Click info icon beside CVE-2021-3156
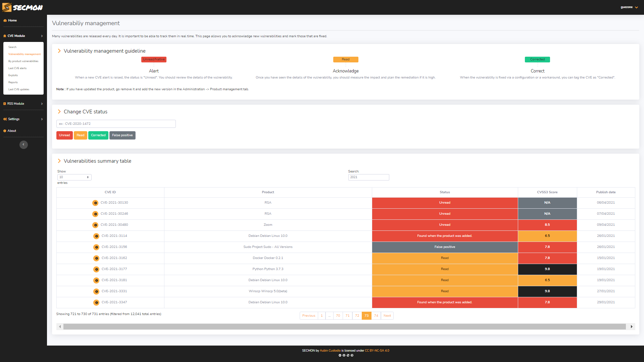The image size is (644, 362). 96,247
